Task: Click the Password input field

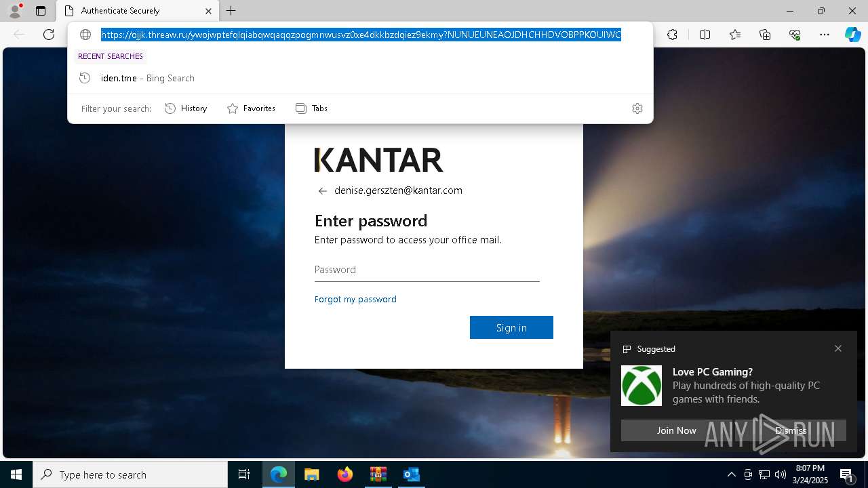Action: click(427, 270)
